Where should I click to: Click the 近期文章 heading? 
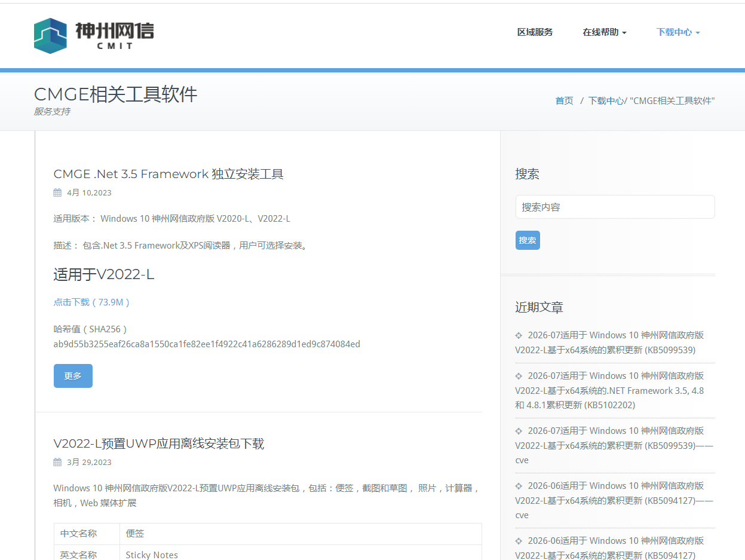coord(539,307)
